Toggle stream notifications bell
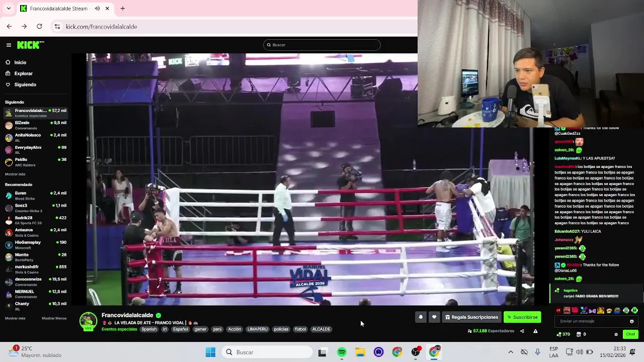 (421, 317)
